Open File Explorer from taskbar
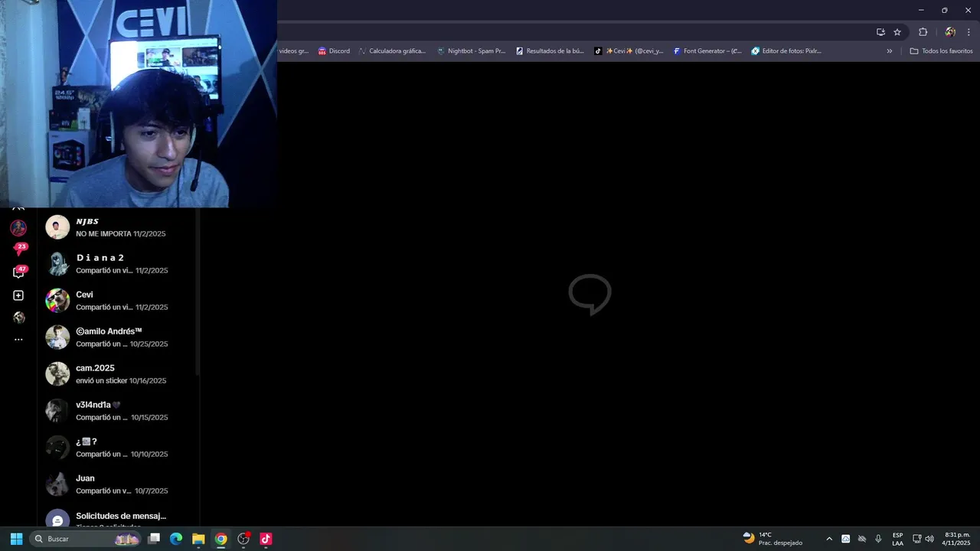 click(198, 539)
